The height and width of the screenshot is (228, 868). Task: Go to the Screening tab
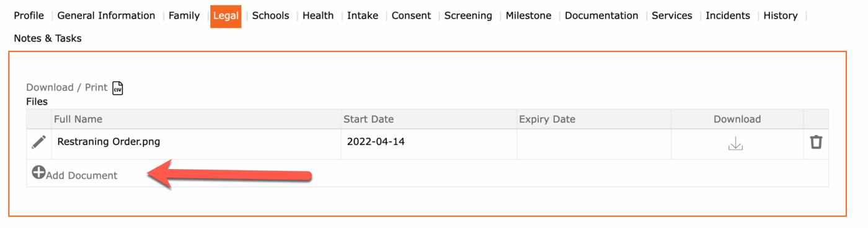click(468, 15)
